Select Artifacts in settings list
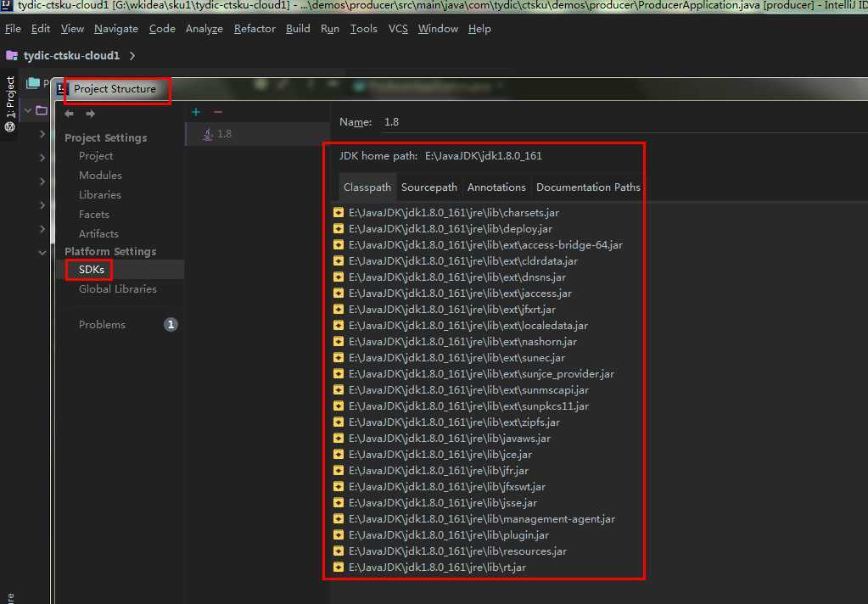The height and width of the screenshot is (604, 868). click(98, 233)
